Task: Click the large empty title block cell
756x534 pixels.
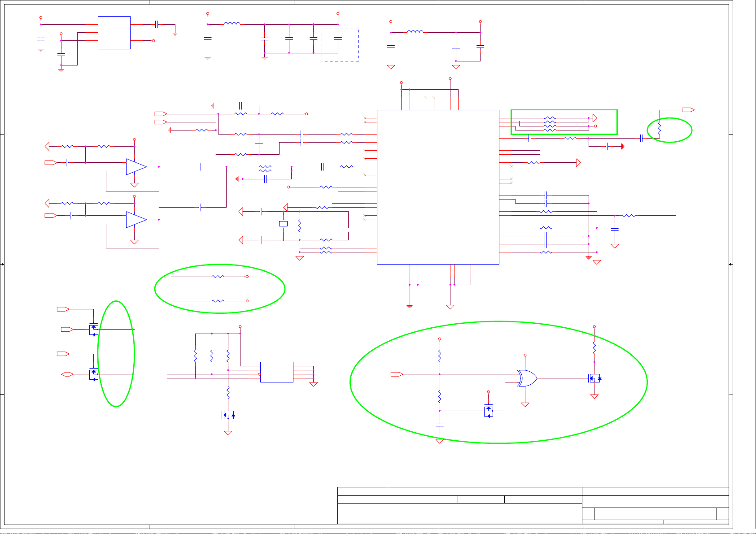Action: [459, 513]
